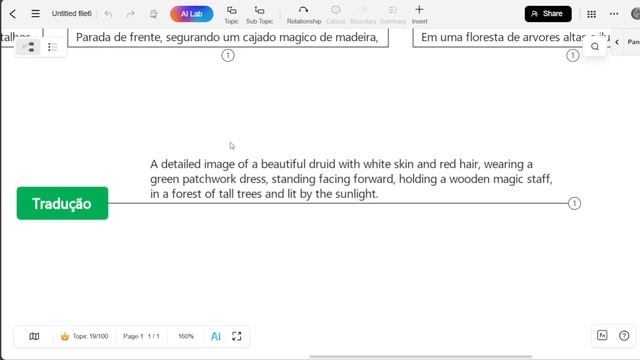
Task: Open the AI assistant in bottom bar
Action: pos(216,336)
